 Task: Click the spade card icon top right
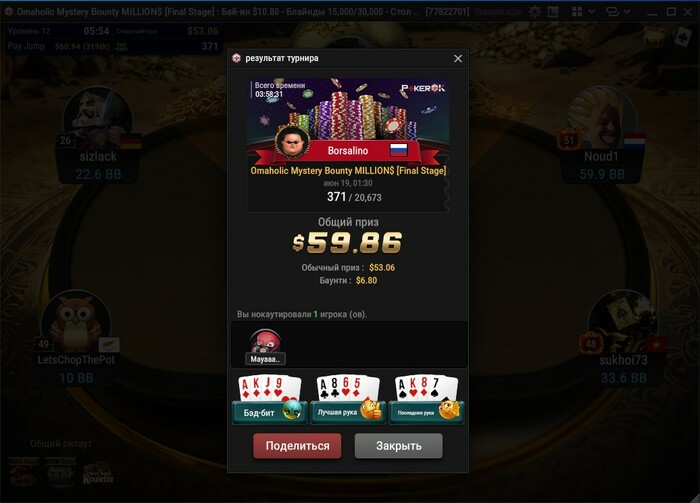(x=683, y=37)
